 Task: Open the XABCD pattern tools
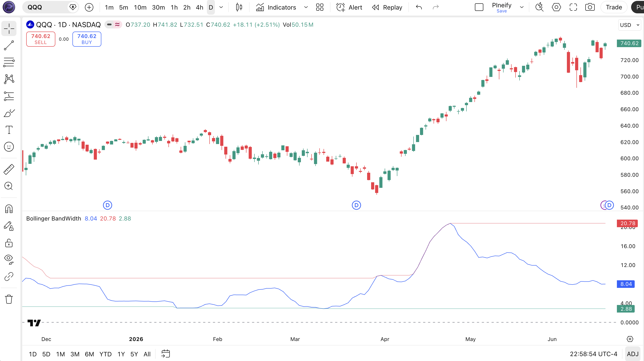click(9, 79)
